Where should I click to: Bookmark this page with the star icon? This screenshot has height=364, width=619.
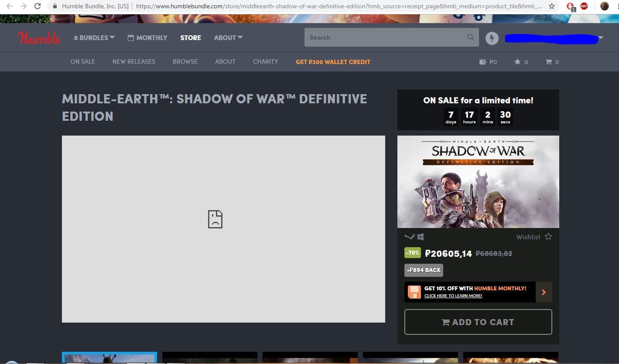[552, 6]
